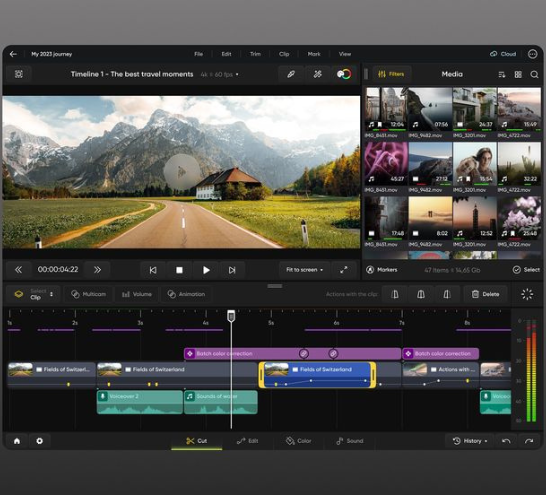Expand the Fit to screen dropdown
This screenshot has height=495, width=546.
[x=304, y=270]
